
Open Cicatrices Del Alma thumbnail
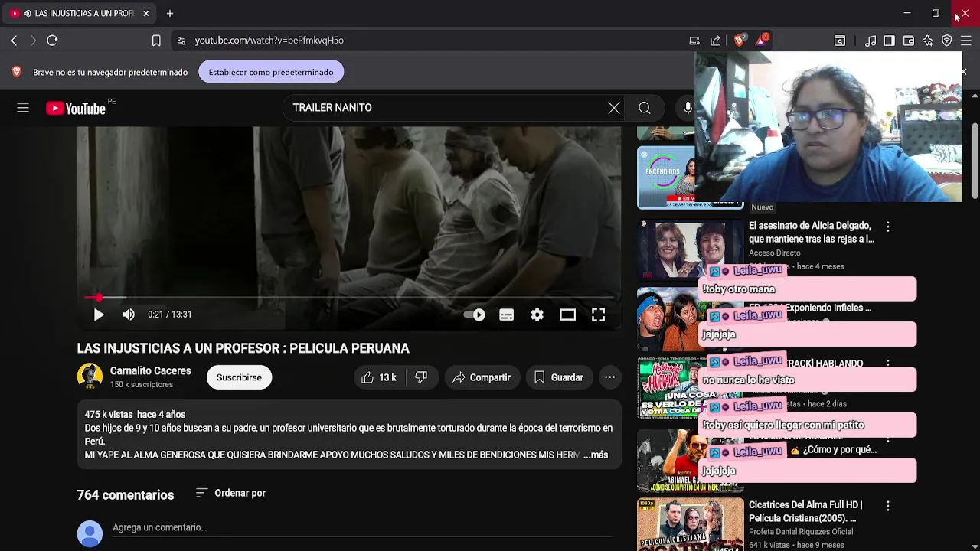click(x=690, y=525)
